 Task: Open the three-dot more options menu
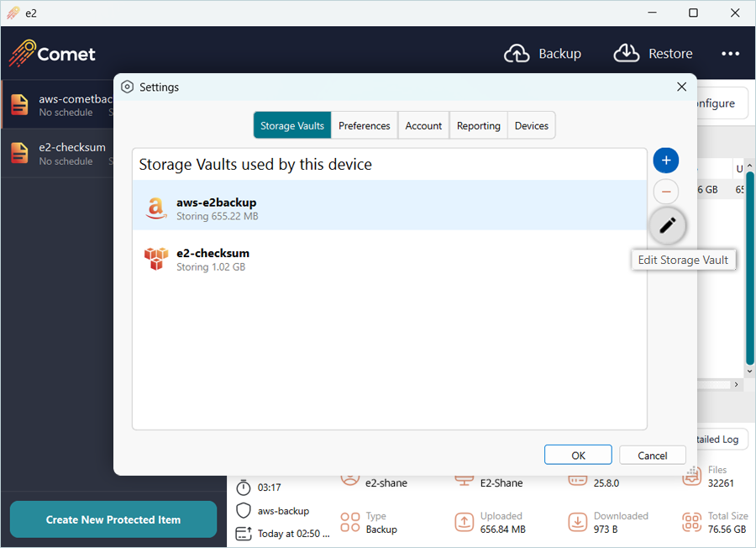pyautogui.click(x=731, y=54)
